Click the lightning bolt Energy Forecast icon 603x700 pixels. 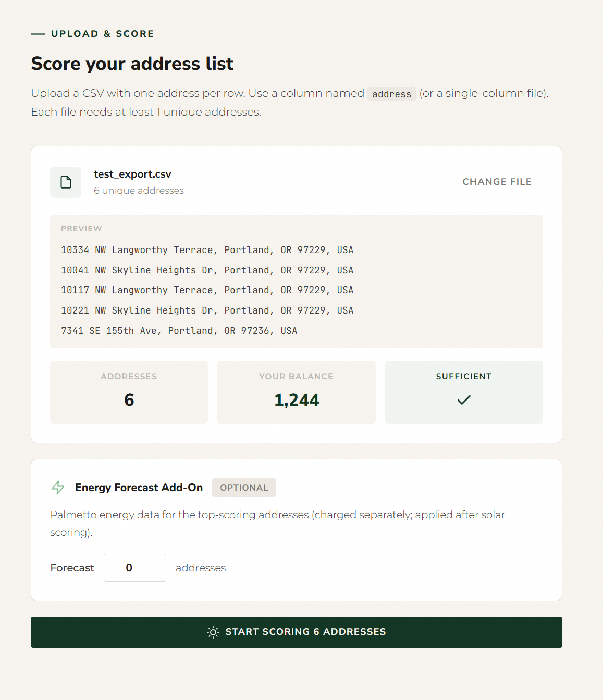pos(58,488)
